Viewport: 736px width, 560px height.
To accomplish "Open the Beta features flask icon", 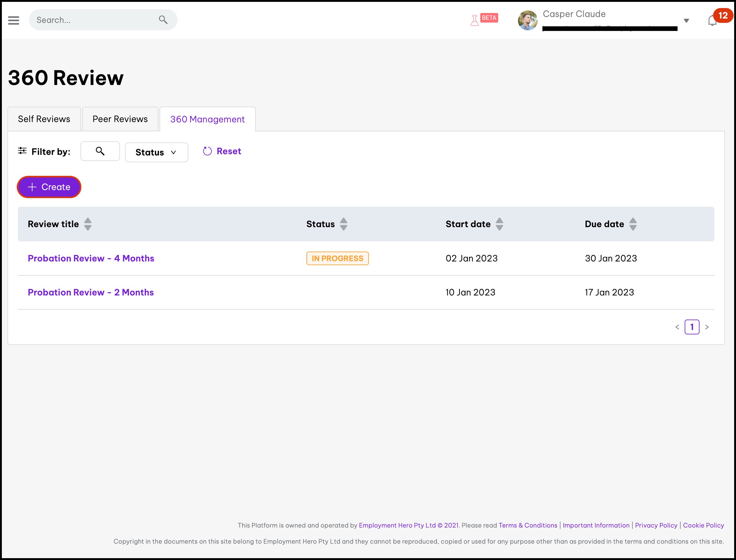I will pyautogui.click(x=474, y=20).
